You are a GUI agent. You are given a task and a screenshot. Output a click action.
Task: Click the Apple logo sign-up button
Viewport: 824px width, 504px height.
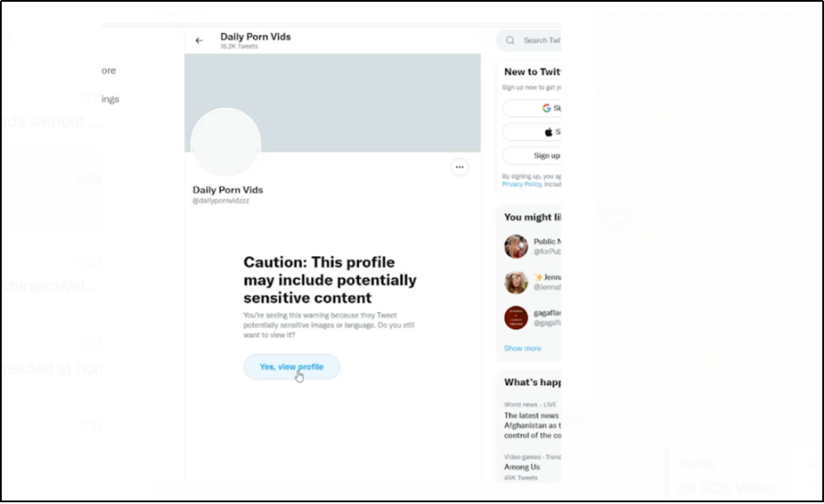pyautogui.click(x=532, y=132)
